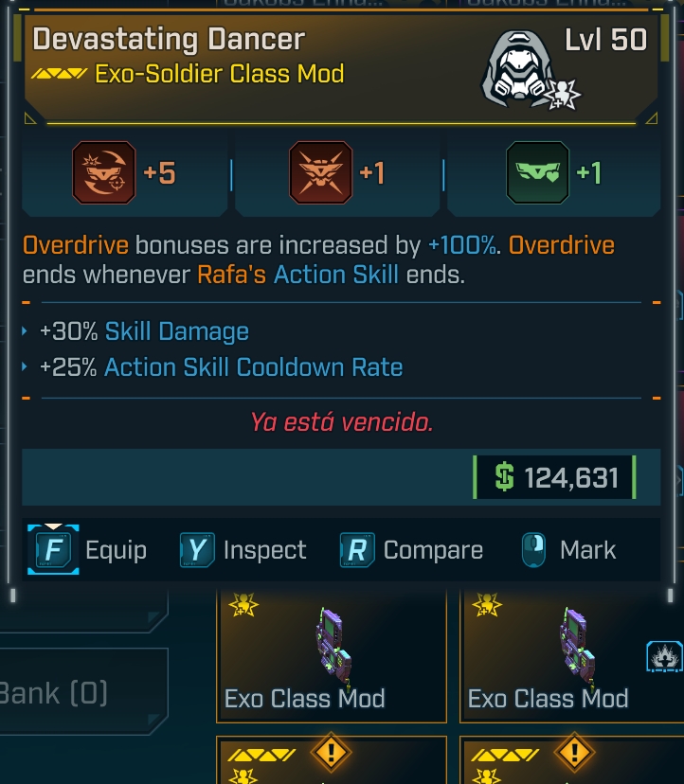
Task: Click the blue bracketed icon on right Exo Class Mod
Action: tap(664, 655)
